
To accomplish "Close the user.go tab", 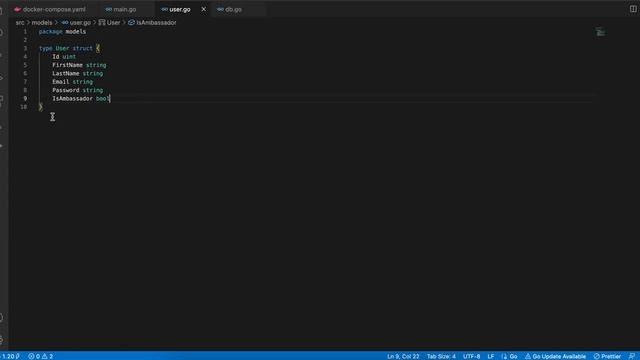I will (x=204, y=9).
